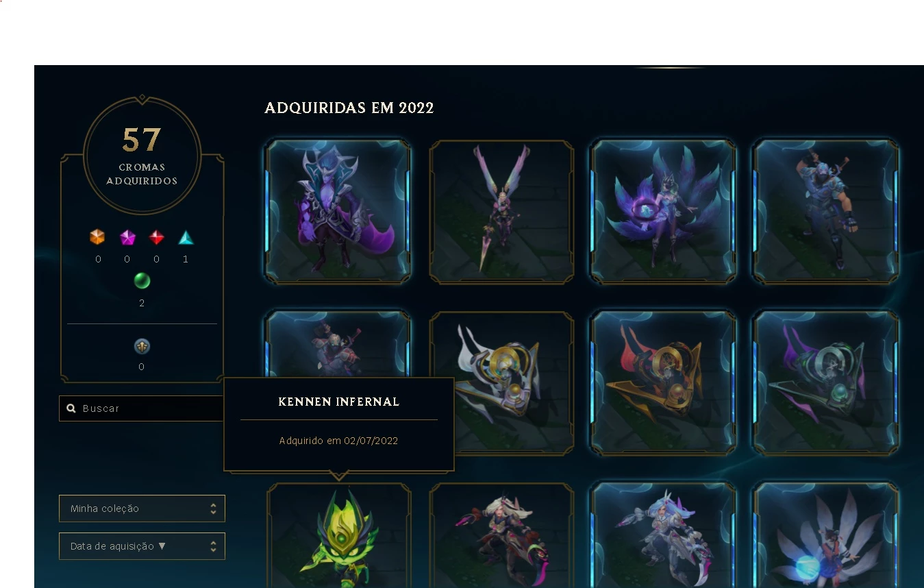Select the green Kennen Infernal chroma

(x=339, y=535)
